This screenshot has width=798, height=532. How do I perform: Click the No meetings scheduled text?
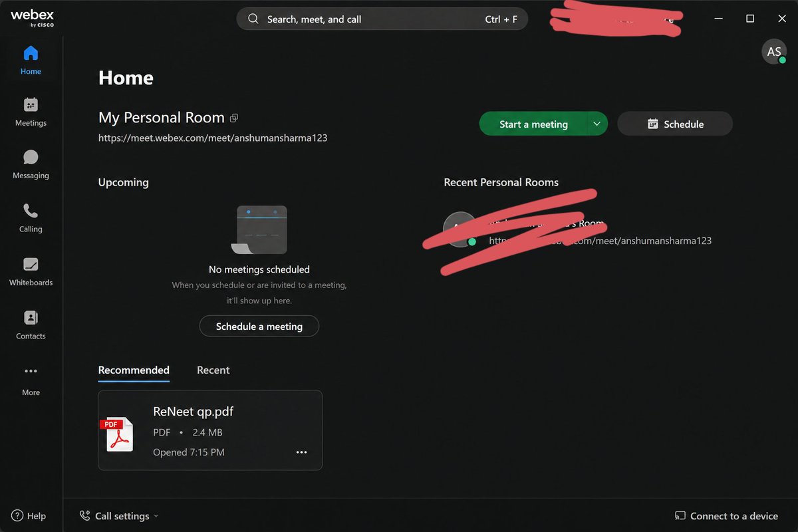259,269
